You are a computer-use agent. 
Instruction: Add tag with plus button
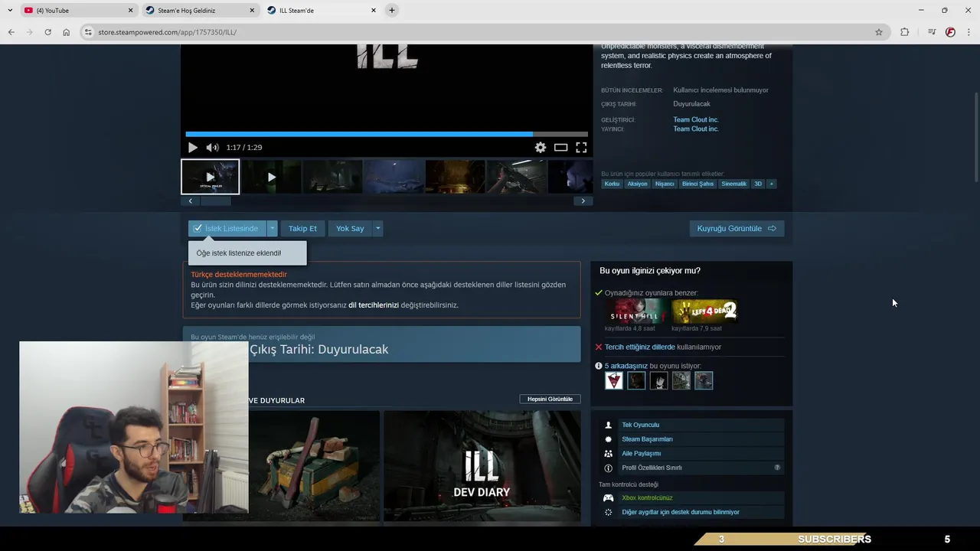point(771,184)
